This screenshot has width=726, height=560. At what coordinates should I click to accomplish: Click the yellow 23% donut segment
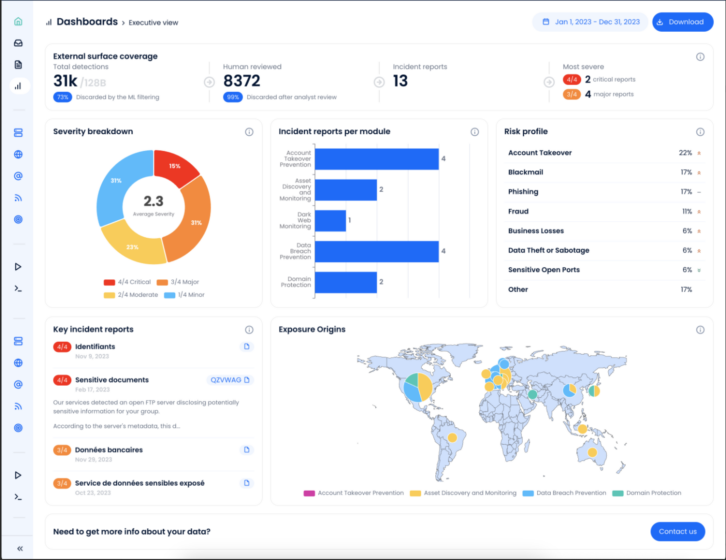coord(131,245)
